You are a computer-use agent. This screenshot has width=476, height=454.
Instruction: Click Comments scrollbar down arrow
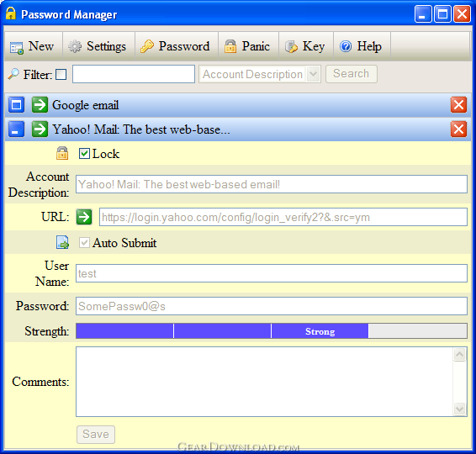point(460,409)
